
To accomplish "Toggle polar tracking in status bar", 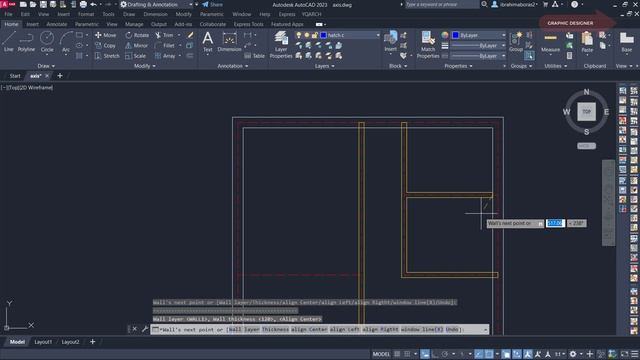I will coord(445,354).
